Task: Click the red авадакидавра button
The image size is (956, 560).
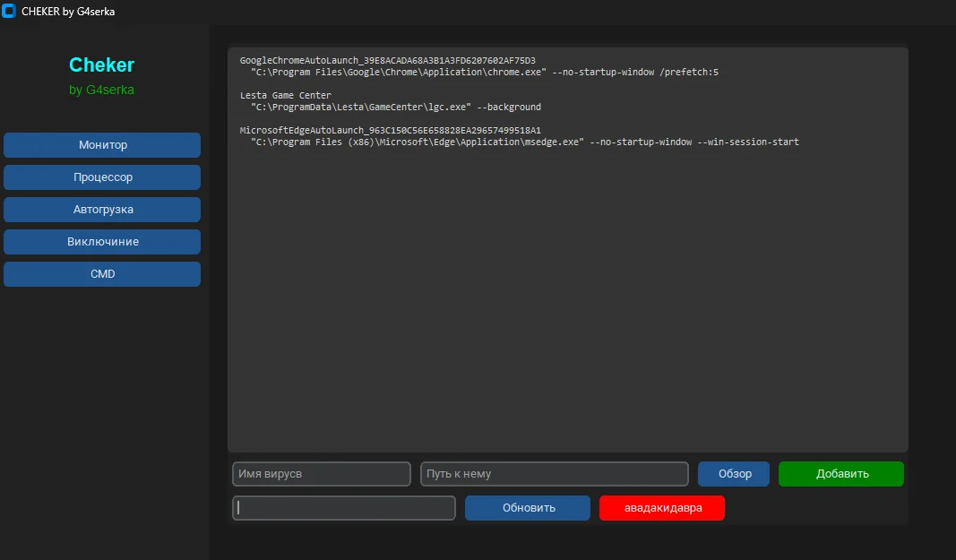Action: click(x=661, y=508)
